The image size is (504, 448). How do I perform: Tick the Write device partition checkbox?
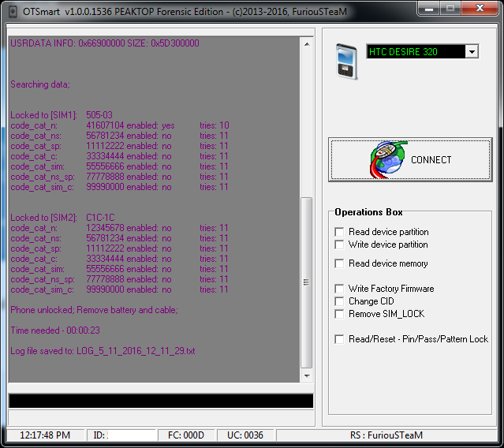click(x=340, y=245)
